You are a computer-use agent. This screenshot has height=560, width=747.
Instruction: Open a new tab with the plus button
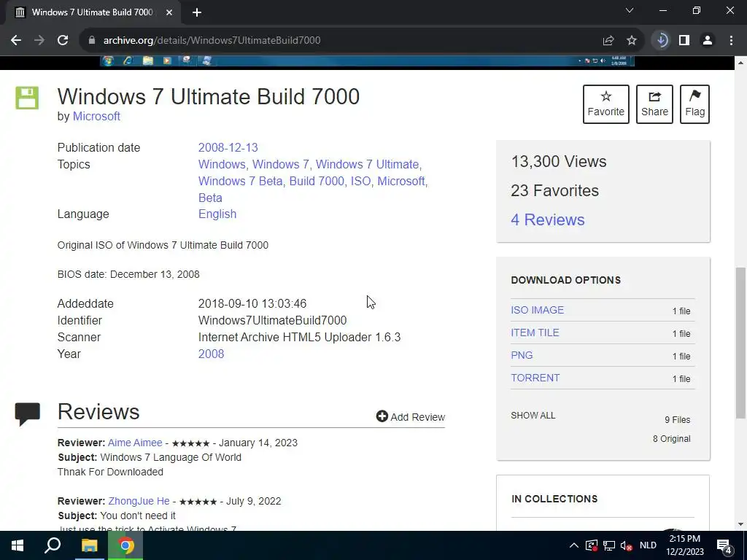pos(197,13)
